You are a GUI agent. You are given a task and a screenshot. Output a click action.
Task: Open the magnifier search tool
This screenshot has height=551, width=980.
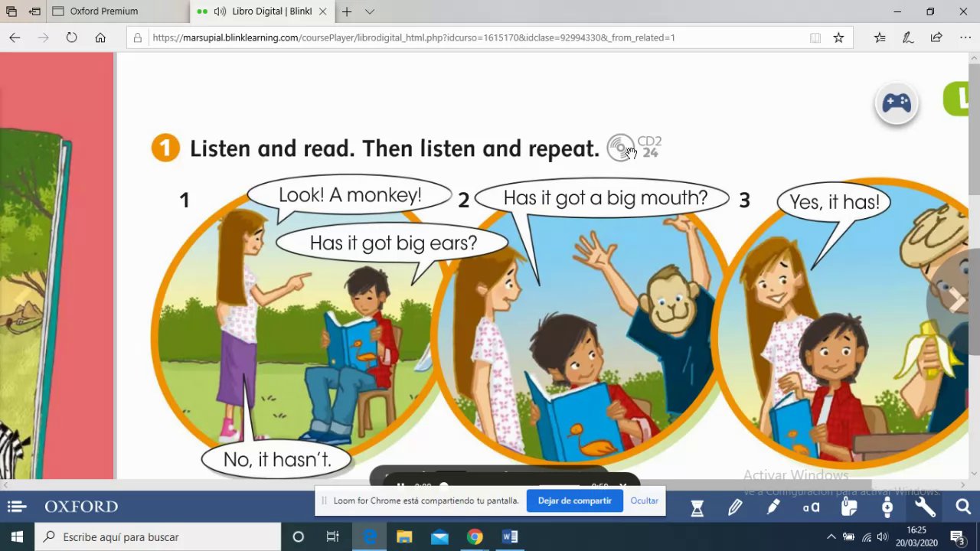click(963, 507)
